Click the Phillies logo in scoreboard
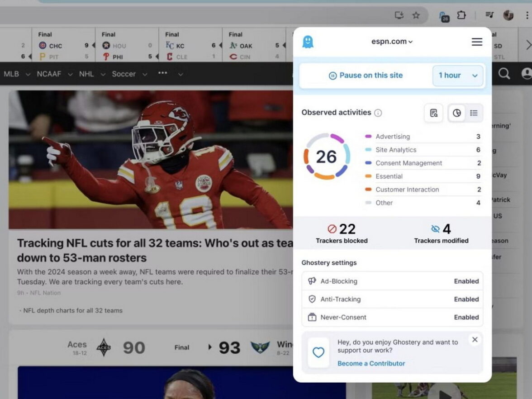 pos(106,57)
